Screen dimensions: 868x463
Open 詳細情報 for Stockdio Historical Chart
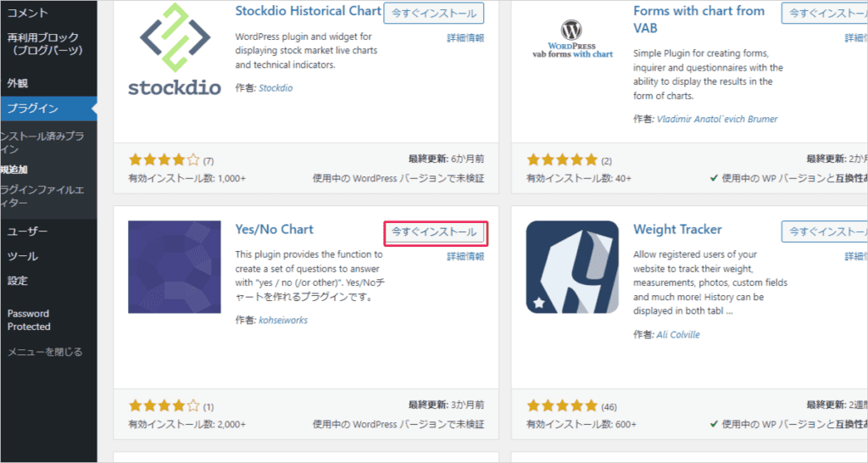pyautogui.click(x=465, y=37)
